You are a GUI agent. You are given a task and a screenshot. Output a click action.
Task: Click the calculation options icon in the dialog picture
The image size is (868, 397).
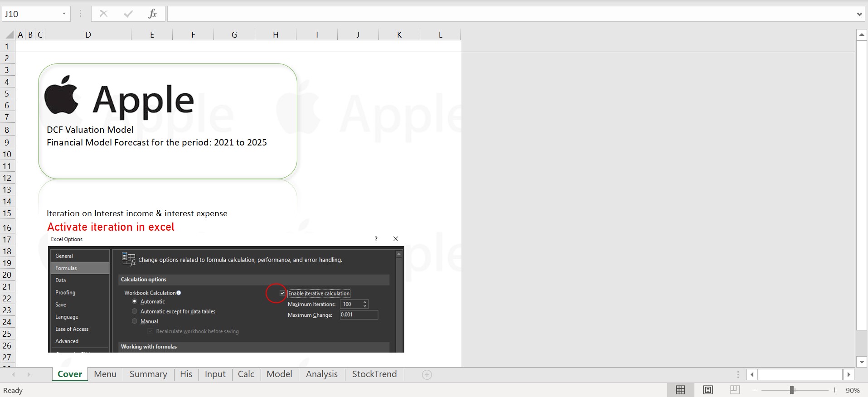pyautogui.click(x=128, y=259)
